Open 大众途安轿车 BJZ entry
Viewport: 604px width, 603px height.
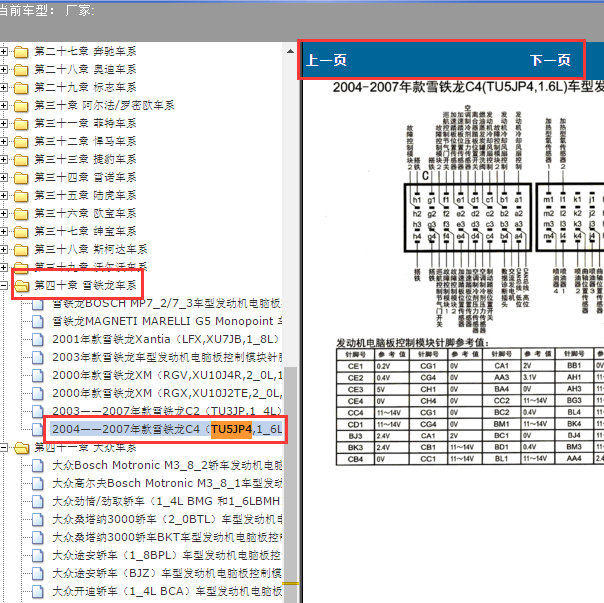167,573
